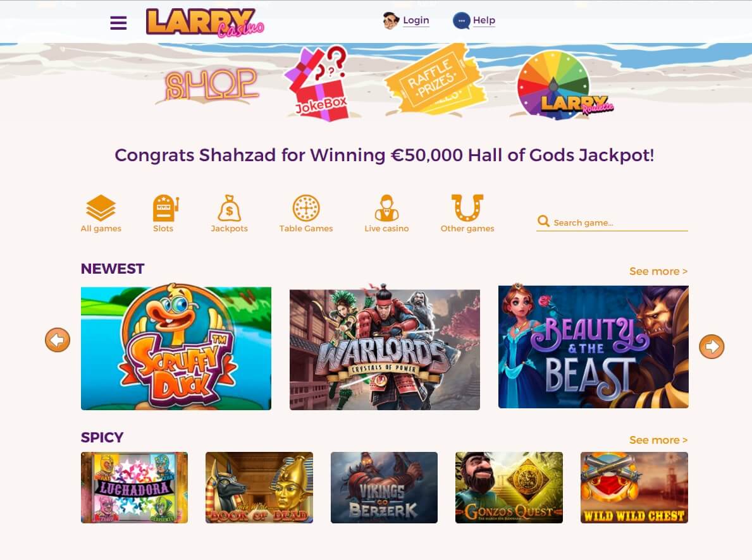The width and height of the screenshot is (752, 560).
Task: Select the Table Games category
Action: tap(306, 214)
